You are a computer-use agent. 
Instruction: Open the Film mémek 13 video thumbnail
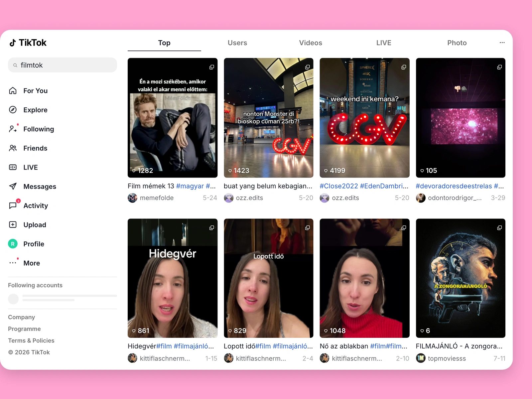point(173,118)
